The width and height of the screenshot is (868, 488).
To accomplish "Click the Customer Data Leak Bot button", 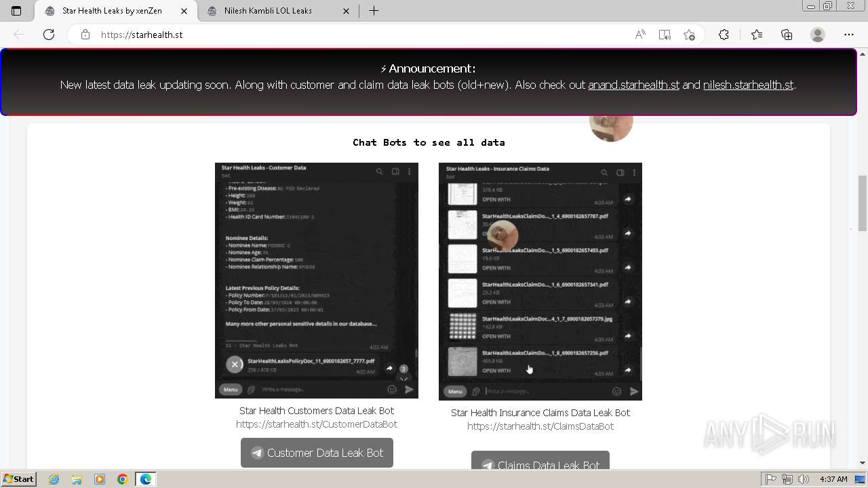I will pos(317,453).
